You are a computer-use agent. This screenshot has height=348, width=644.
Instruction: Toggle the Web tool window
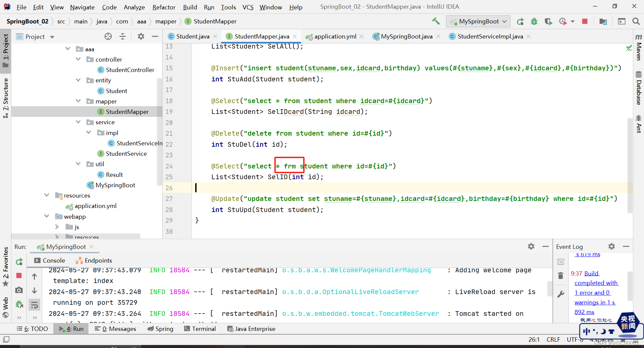(6, 307)
